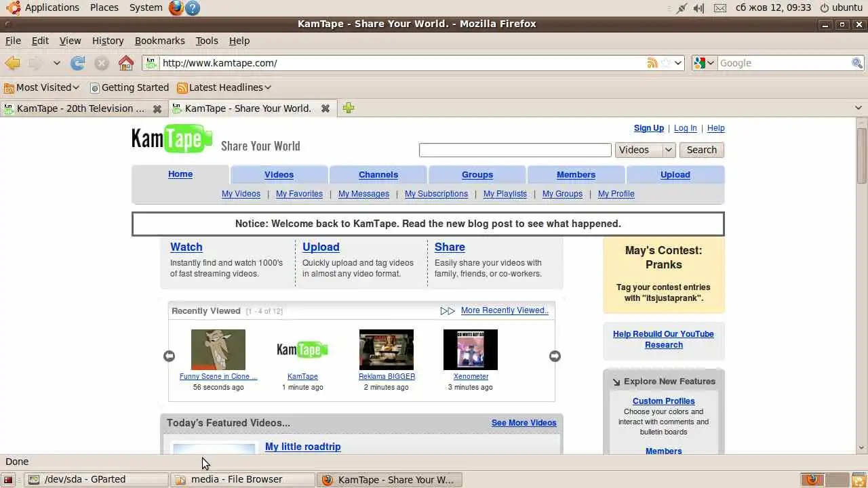868x488 pixels.
Task: Click the RSS feed icon in address bar
Action: pyautogui.click(x=652, y=63)
